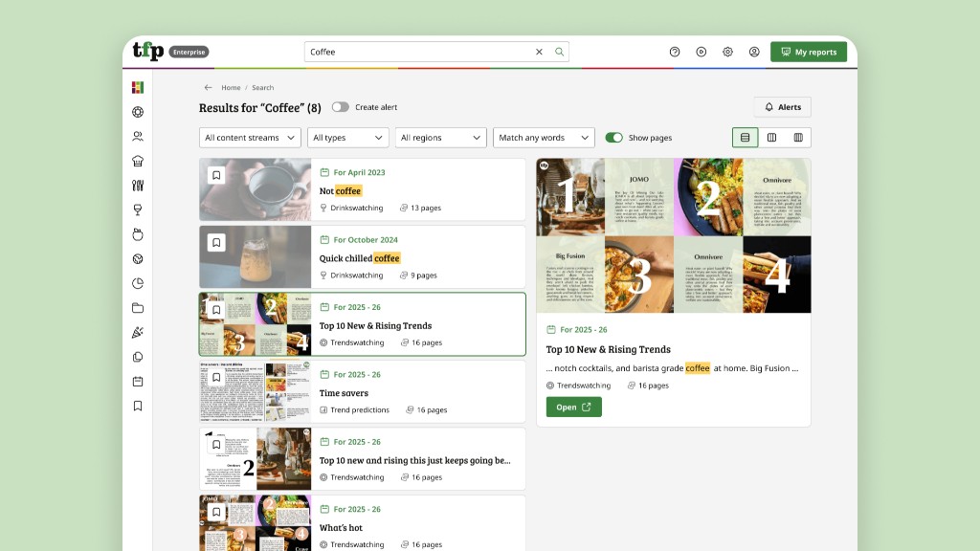Turn off the Show pages switch
Image resolution: width=980 pixels, height=551 pixels.
(613, 138)
